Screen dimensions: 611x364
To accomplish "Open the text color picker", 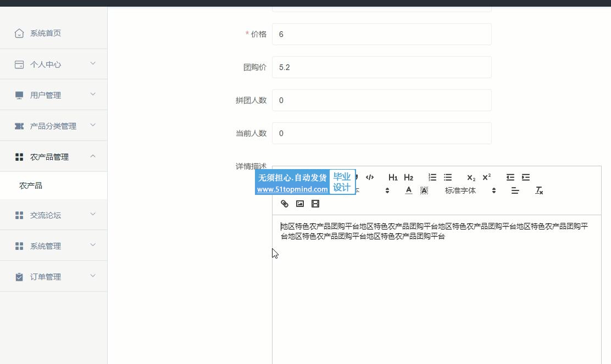I will pos(408,191).
